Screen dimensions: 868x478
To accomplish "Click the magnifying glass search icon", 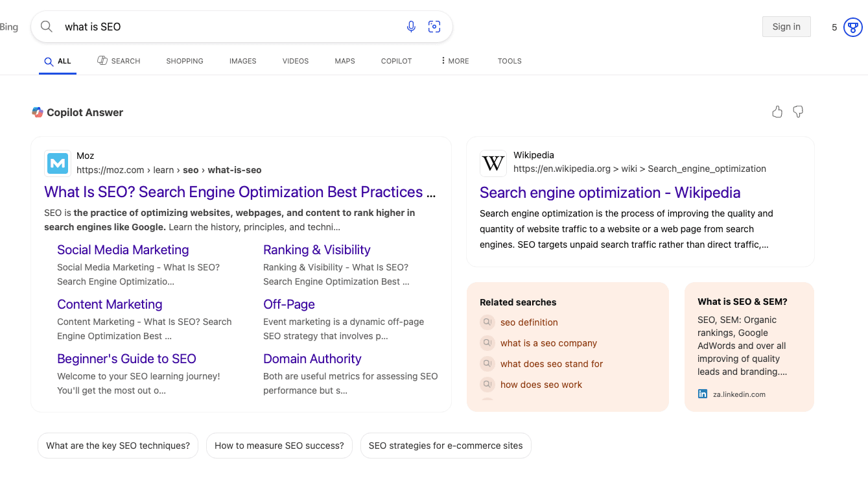I will pos(47,27).
